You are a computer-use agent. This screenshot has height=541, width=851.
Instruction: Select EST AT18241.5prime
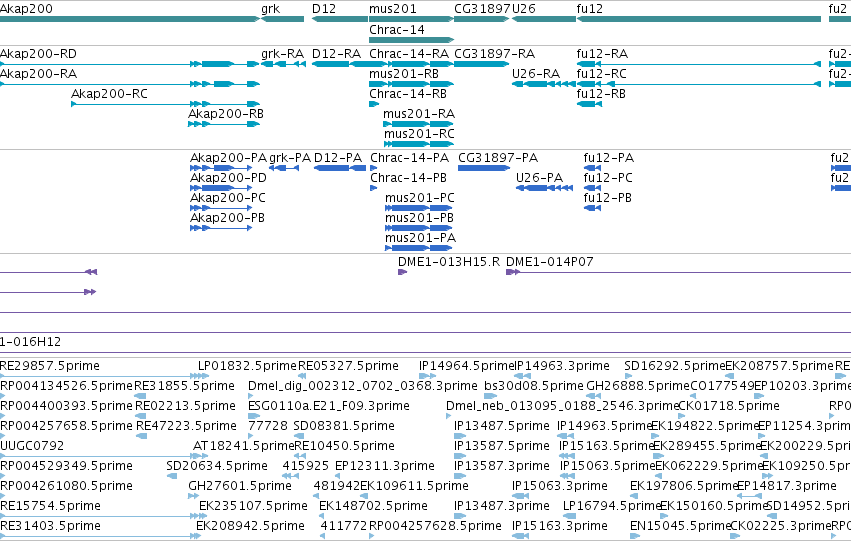coord(244,447)
